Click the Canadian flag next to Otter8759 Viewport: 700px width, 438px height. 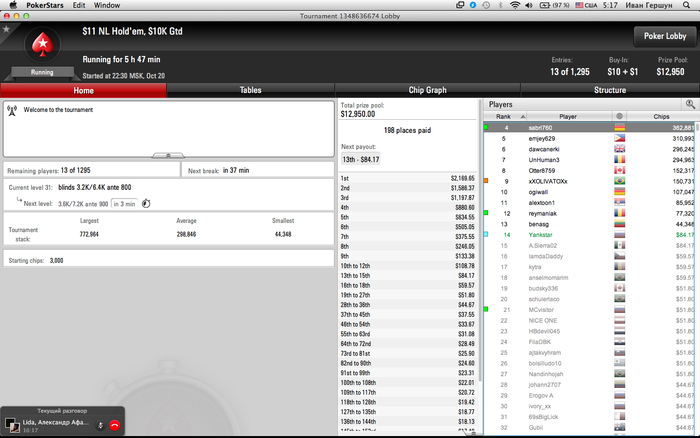pos(619,171)
